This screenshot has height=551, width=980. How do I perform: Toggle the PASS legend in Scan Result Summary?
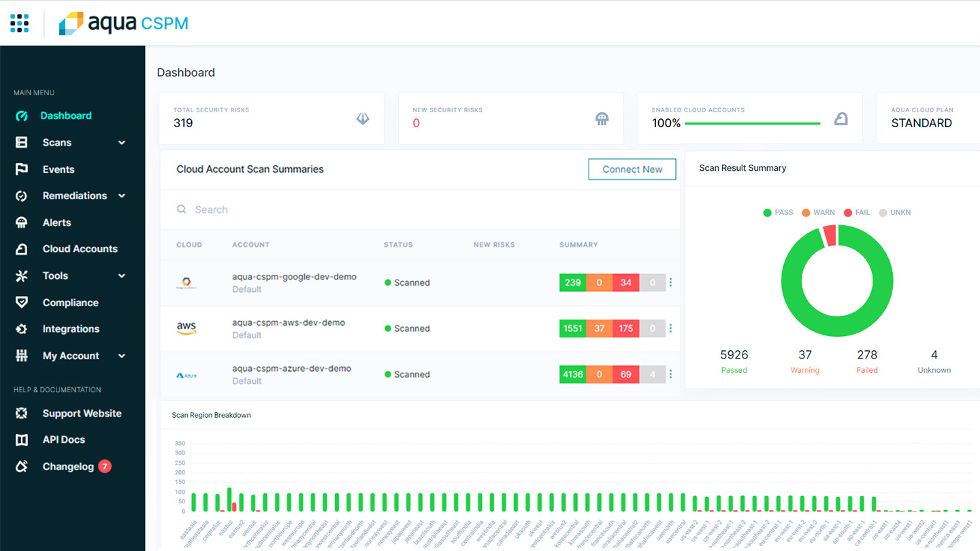click(x=778, y=212)
